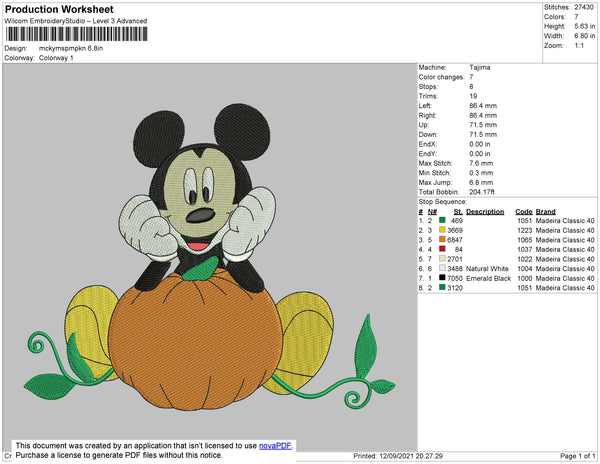Viewport: 600px width, 464px height.
Task: Click the 'Code' column header
Action: 524,212
